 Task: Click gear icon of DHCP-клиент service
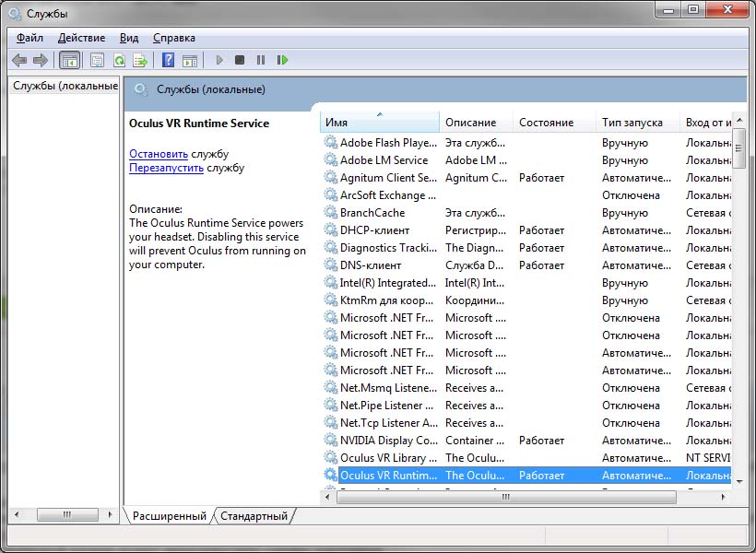click(330, 230)
